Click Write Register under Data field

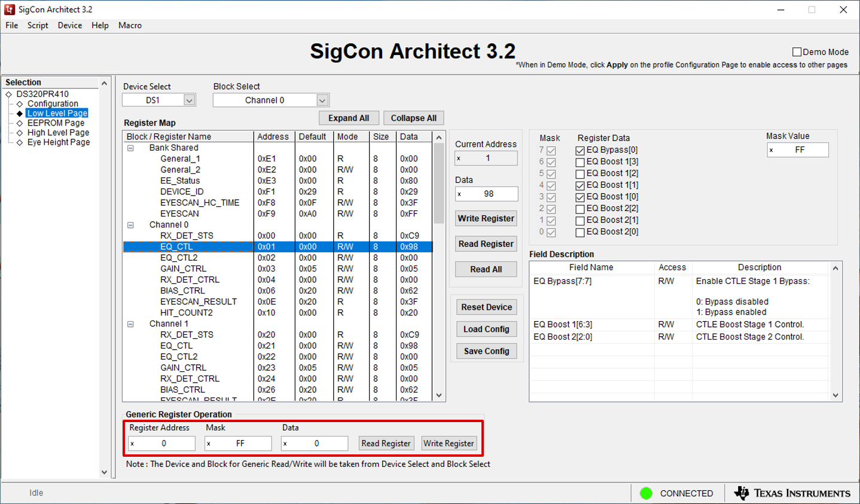486,218
